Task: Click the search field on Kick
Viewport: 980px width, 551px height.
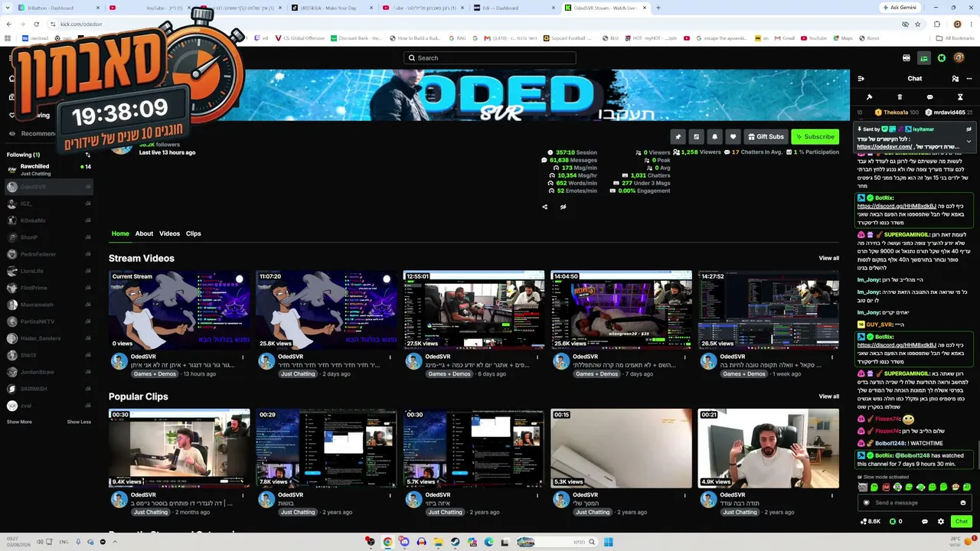Action: pos(490,58)
